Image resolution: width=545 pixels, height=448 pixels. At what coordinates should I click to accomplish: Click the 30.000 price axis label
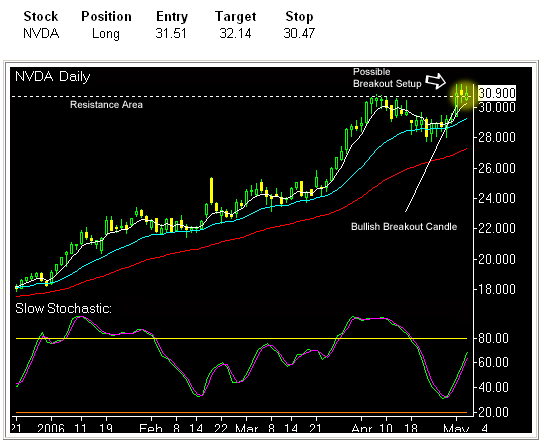(497, 107)
